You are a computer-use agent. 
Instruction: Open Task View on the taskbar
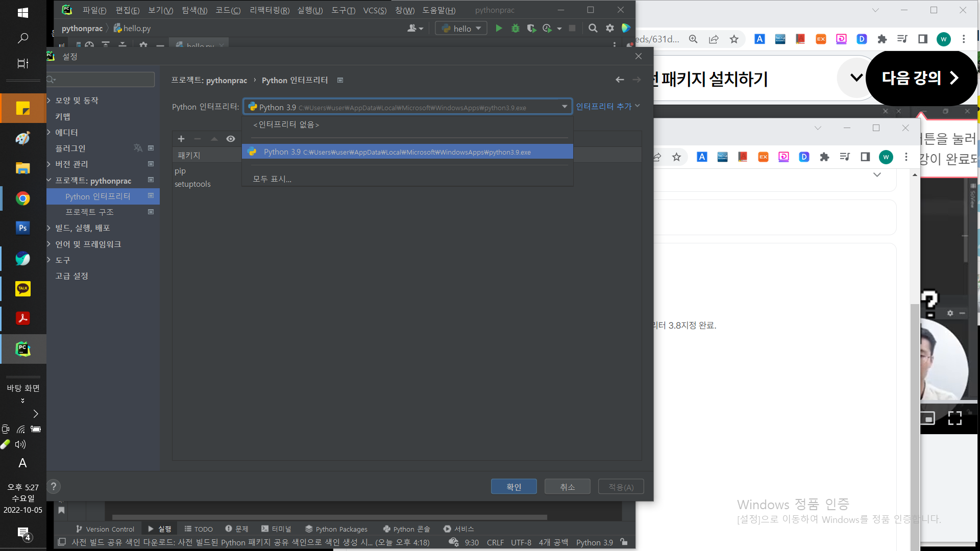(x=23, y=64)
